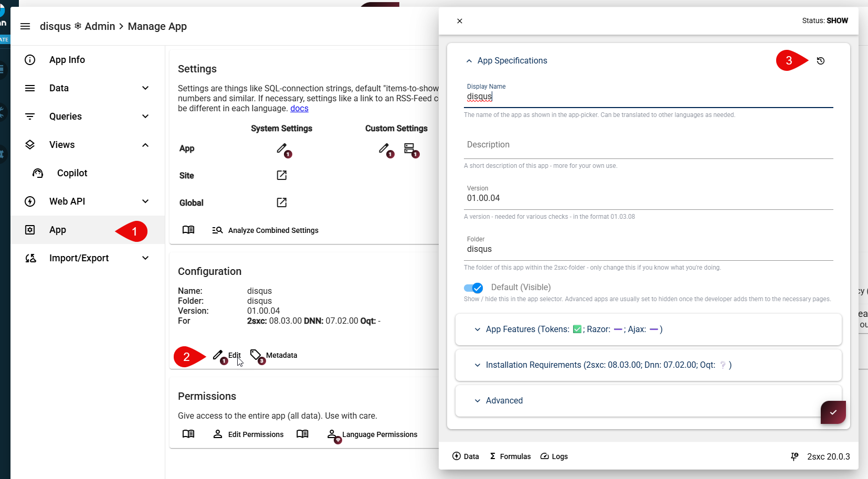The image size is (868, 479).
Task: Click Language Permissions
Action: click(x=372, y=434)
